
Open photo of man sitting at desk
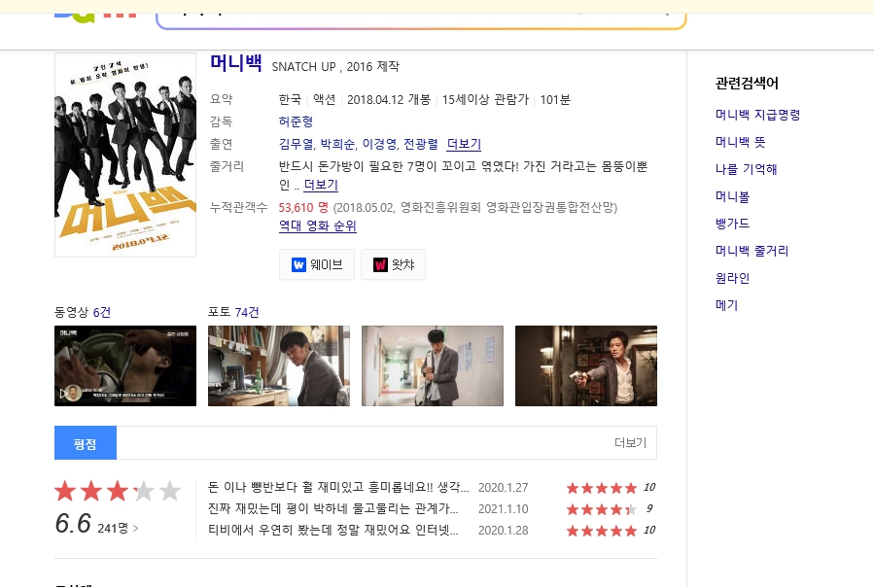click(279, 365)
